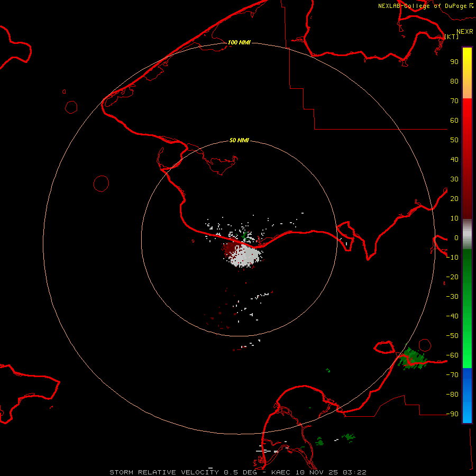This screenshot has height=476, width=476.
Task: Click the dark red echo patch beside the gray echo
Action: click(230, 249)
